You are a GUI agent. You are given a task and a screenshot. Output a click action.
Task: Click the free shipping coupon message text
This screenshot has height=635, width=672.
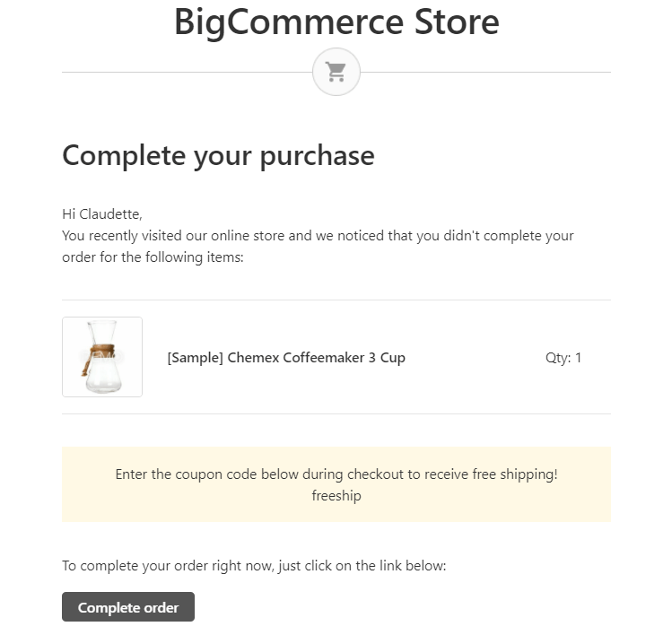pyautogui.click(x=336, y=474)
